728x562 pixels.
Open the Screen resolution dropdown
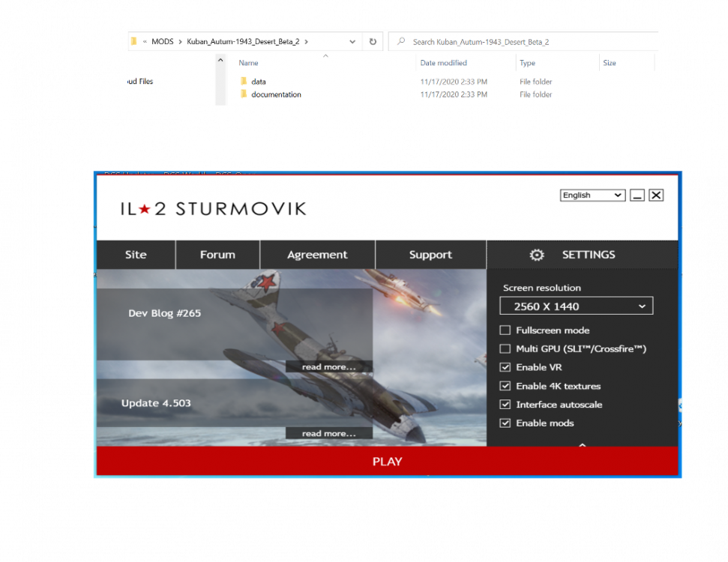point(576,306)
